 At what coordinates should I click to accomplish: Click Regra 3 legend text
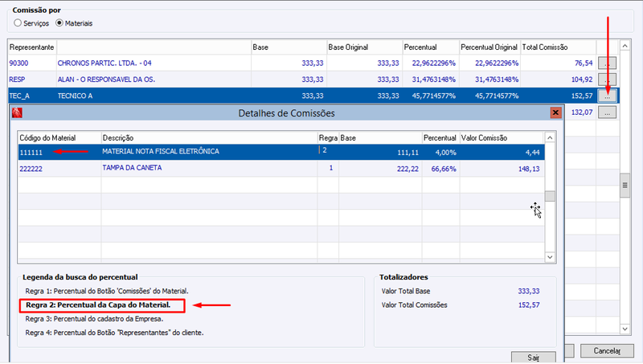pyautogui.click(x=94, y=319)
